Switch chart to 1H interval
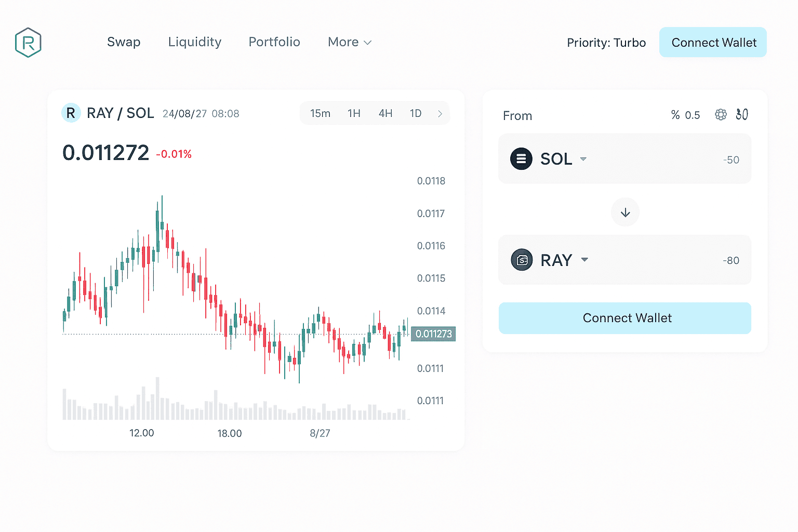The width and height of the screenshot is (798, 532). click(354, 114)
